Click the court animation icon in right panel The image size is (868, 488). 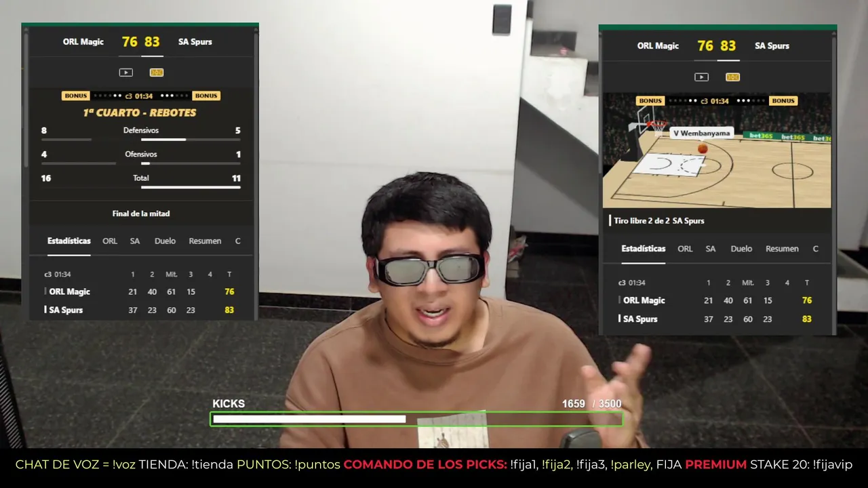[732, 77]
